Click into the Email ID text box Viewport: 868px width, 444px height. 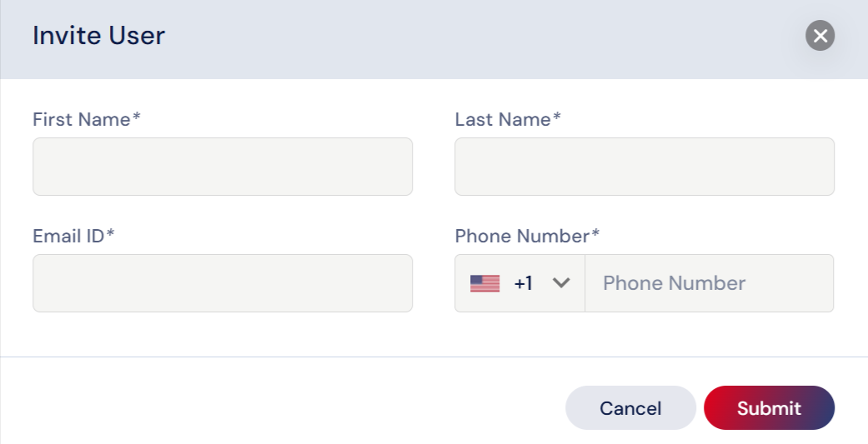click(x=223, y=283)
